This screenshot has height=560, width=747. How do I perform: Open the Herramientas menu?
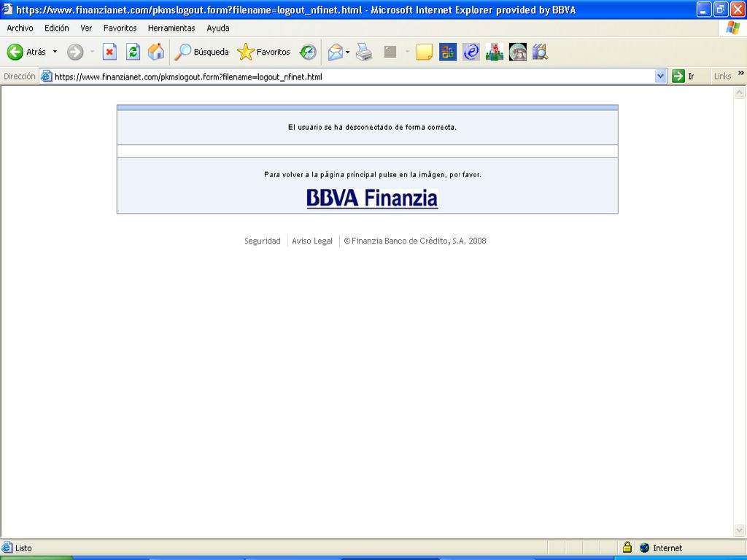pyautogui.click(x=171, y=28)
